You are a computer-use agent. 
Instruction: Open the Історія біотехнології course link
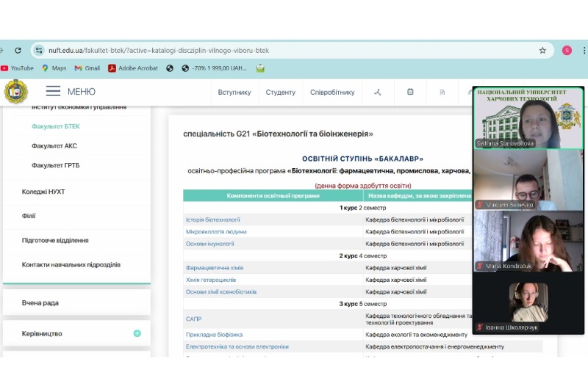(x=213, y=219)
